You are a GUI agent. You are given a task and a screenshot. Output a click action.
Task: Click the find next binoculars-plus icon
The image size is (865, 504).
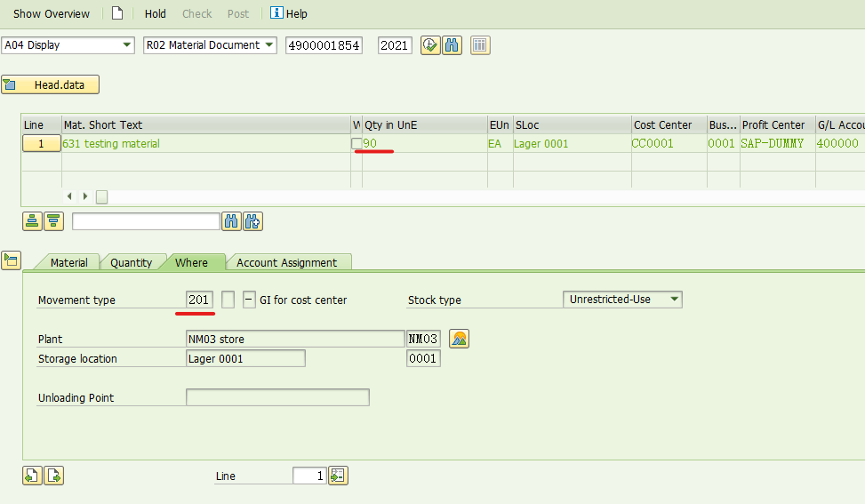(x=252, y=221)
